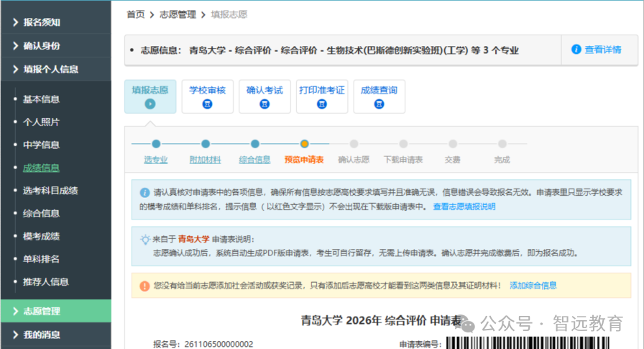Click the grey 完成 step dot
This screenshot has height=349, width=644.
(x=502, y=144)
